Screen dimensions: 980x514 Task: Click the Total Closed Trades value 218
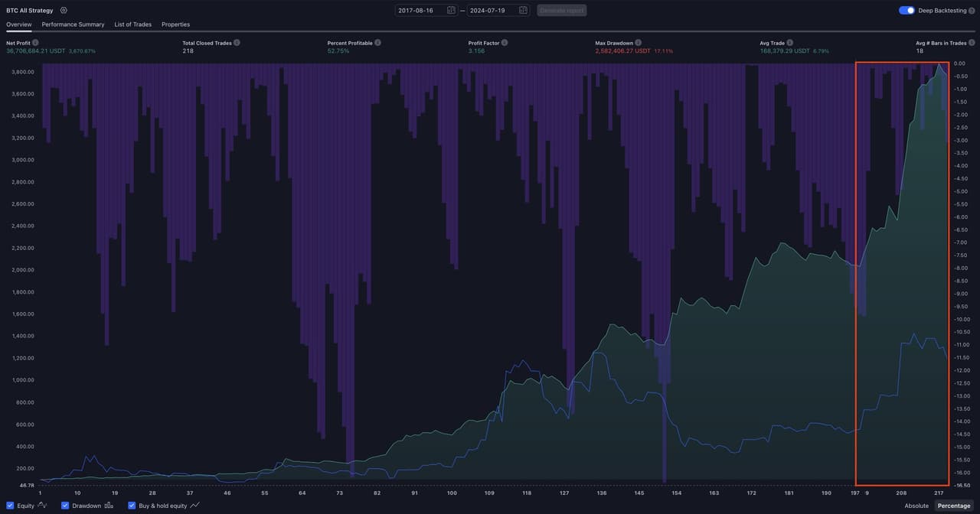point(188,50)
